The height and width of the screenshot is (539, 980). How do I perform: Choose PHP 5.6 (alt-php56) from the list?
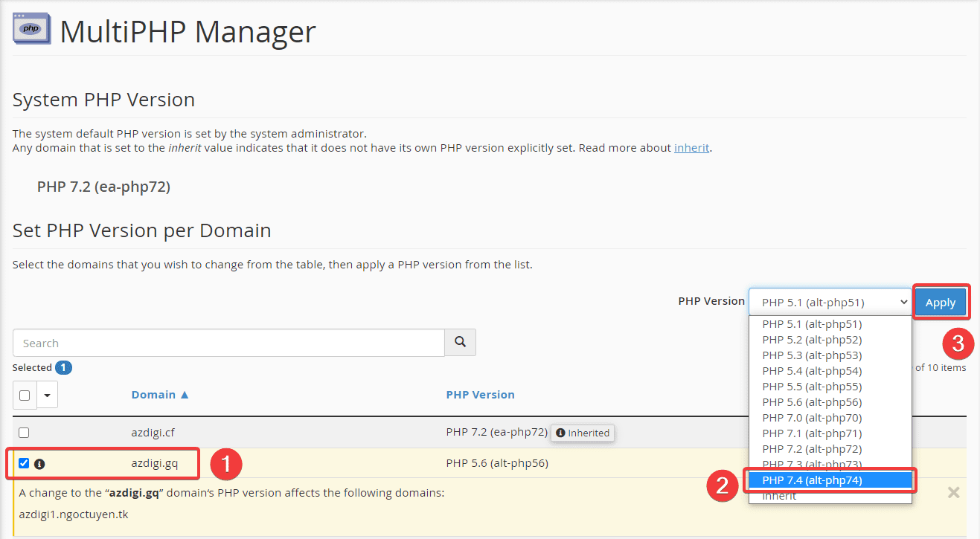[x=812, y=402]
